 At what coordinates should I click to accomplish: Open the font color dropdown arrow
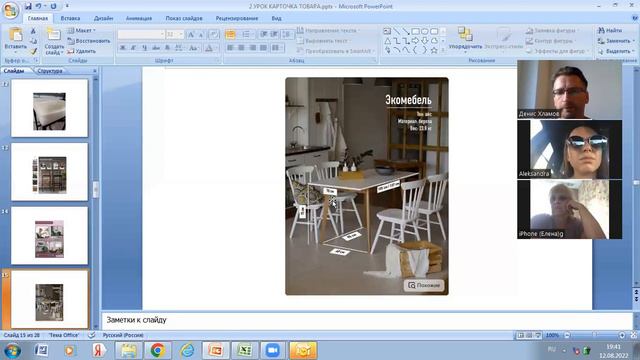(216, 48)
